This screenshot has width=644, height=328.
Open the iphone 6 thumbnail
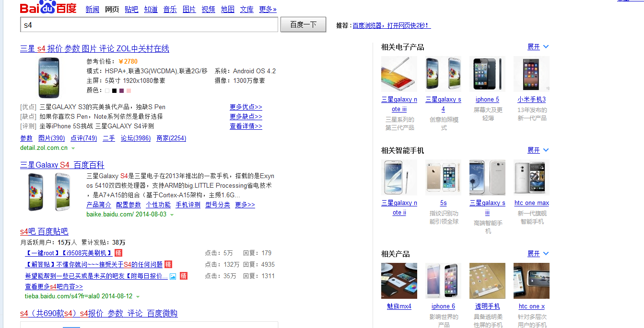point(443,281)
